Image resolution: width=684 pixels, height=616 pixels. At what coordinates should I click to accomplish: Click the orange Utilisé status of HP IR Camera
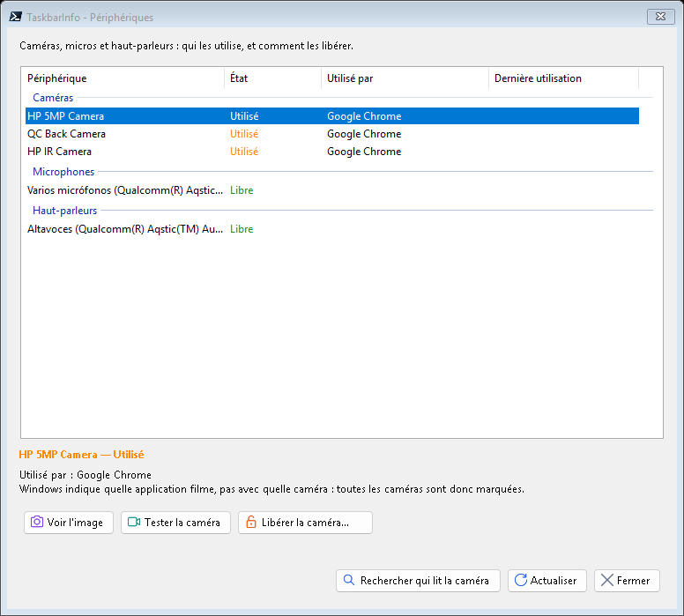pyautogui.click(x=244, y=152)
